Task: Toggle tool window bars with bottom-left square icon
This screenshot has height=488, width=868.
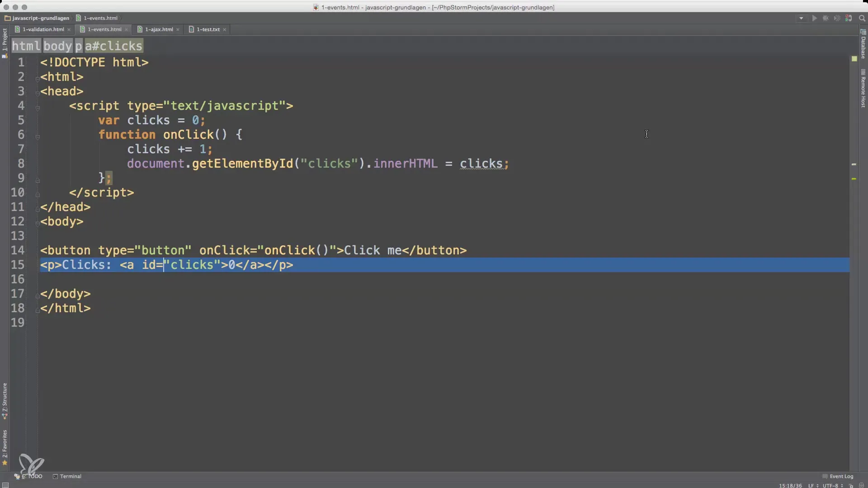Action: [x=5, y=485]
